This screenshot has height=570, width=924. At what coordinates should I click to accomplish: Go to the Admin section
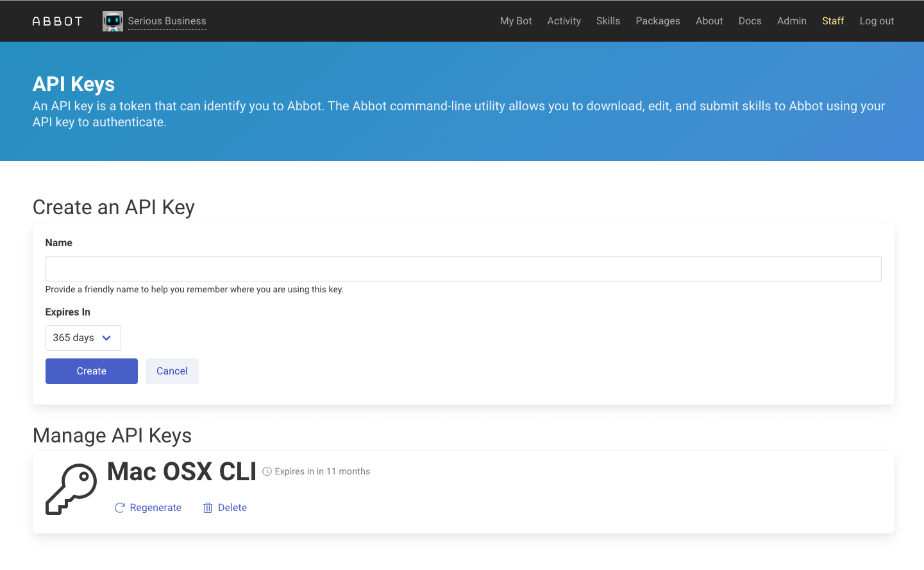coord(792,21)
